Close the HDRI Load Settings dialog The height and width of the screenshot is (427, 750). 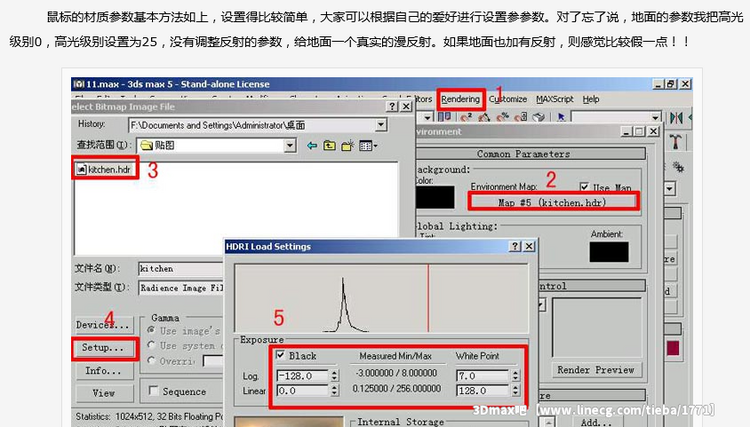point(529,246)
